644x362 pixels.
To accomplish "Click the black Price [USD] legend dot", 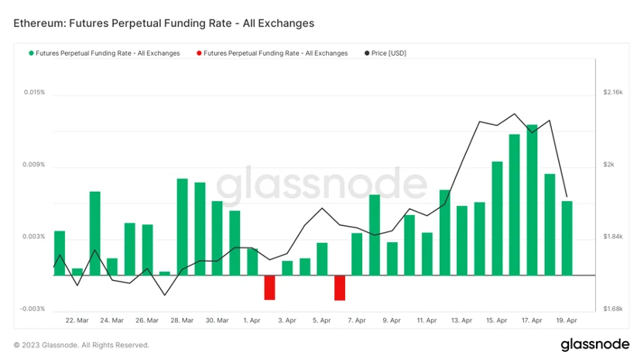I will (x=367, y=53).
